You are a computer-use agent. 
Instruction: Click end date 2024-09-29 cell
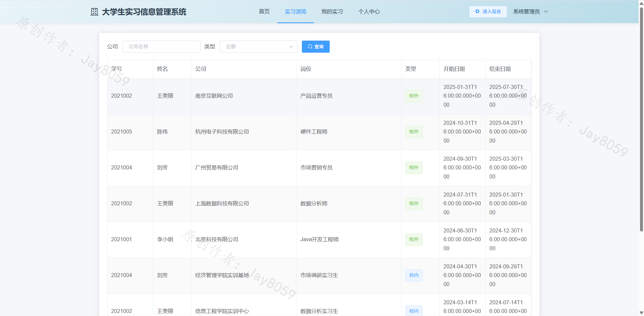tap(508, 275)
